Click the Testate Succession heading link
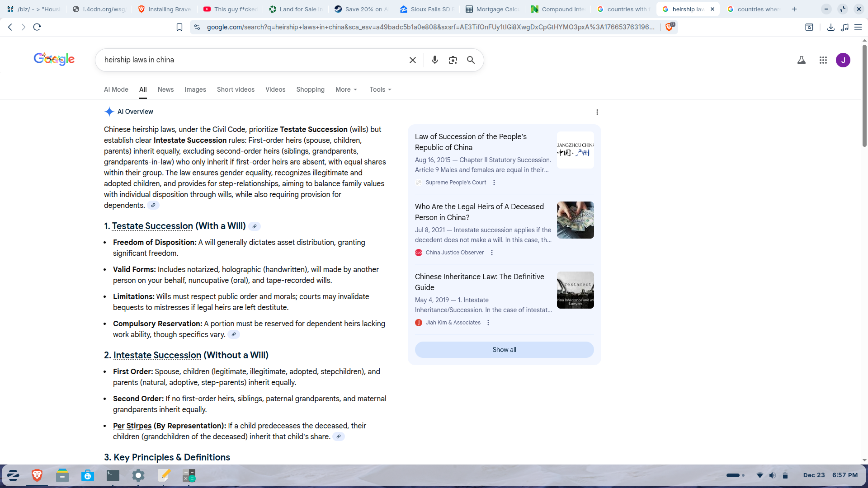Screen dimensions: 868x488 152,226
